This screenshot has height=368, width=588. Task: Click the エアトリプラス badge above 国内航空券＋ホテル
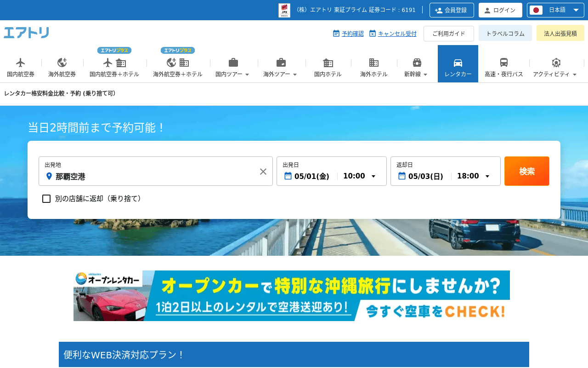[114, 50]
